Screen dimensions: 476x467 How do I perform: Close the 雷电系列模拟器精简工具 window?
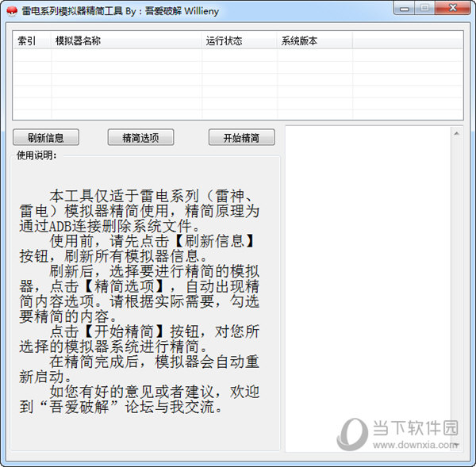[453, 8]
